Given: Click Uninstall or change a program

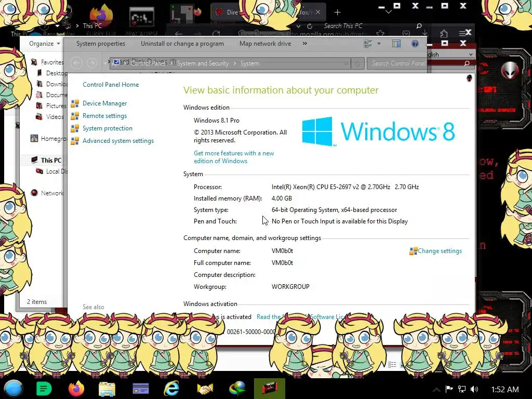Looking at the screenshot, I should pyautogui.click(x=182, y=44).
